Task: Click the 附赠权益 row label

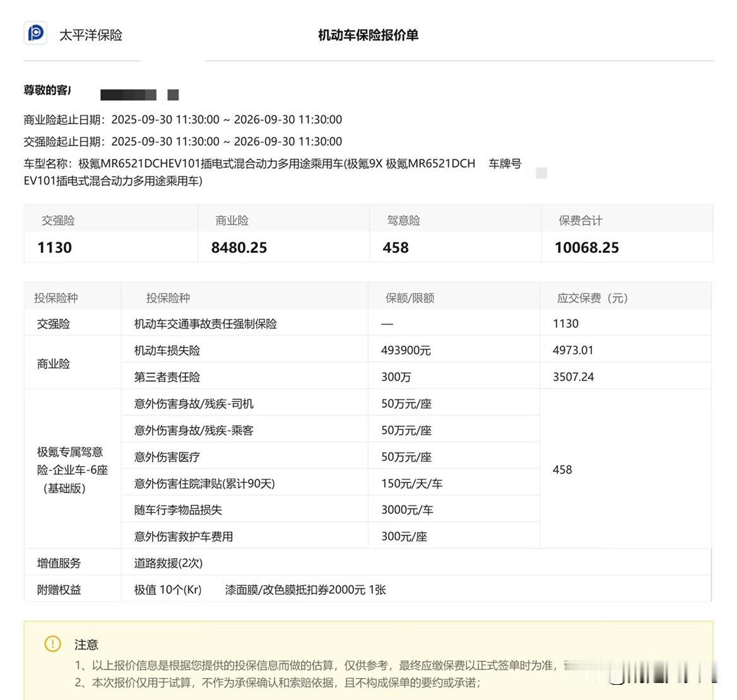Action: tap(59, 590)
